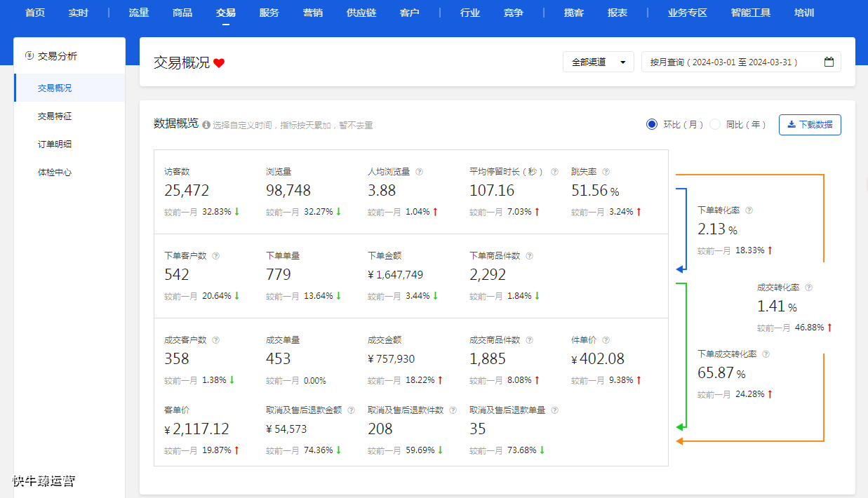Open 订单明细 in the sidebar
The height and width of the screenshot is (498, 868).
coord(55,144)
